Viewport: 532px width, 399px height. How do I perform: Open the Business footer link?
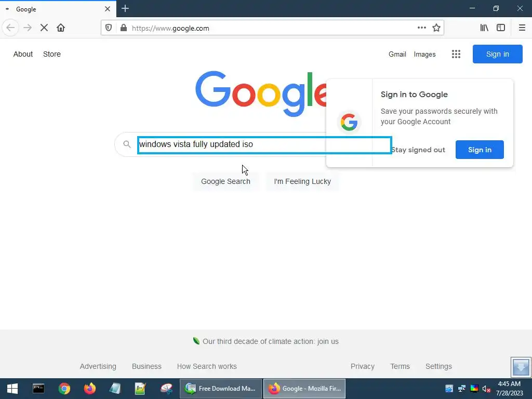(147, 366)
